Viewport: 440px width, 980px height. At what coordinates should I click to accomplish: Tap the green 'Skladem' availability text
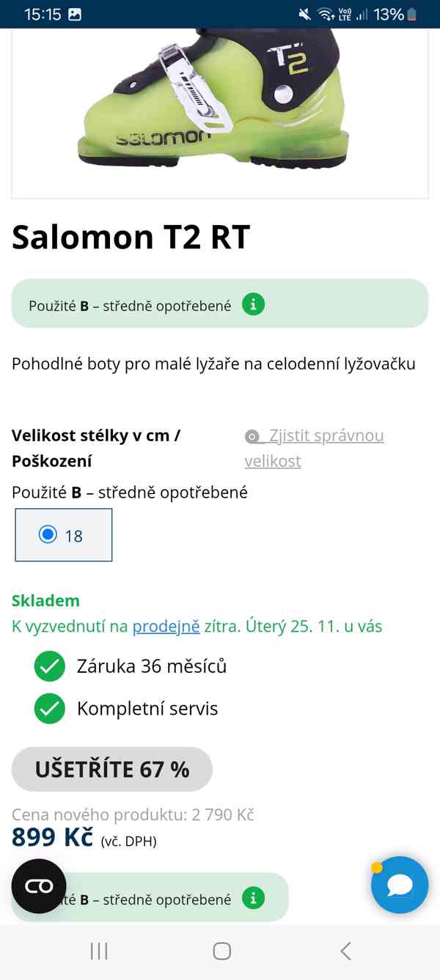point(45,600)
